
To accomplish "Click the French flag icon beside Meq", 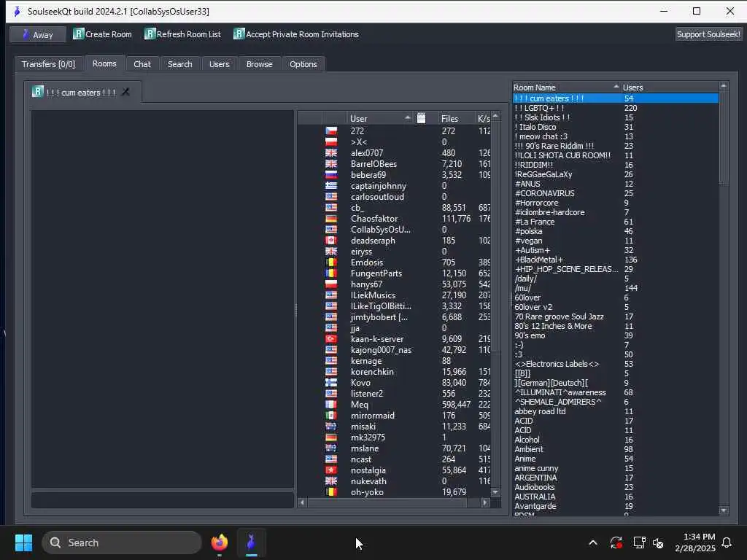I will point(331,405).
